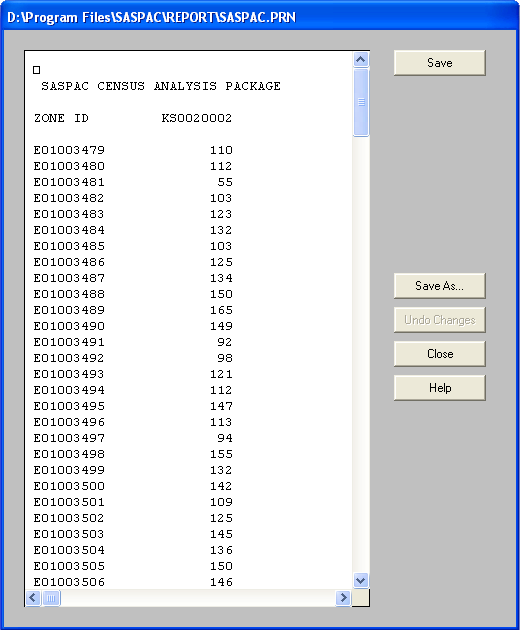Click the value 134 for E01003487

click(x=221, y=278)
